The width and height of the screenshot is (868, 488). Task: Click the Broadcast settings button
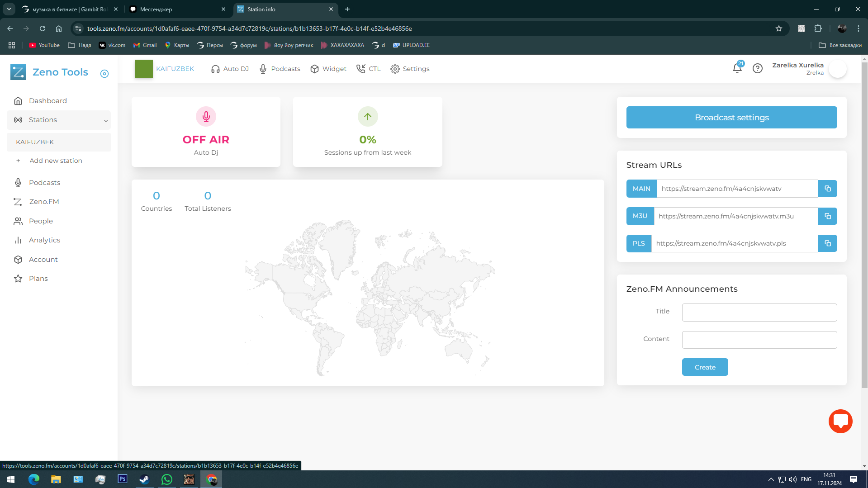[731, 118]
